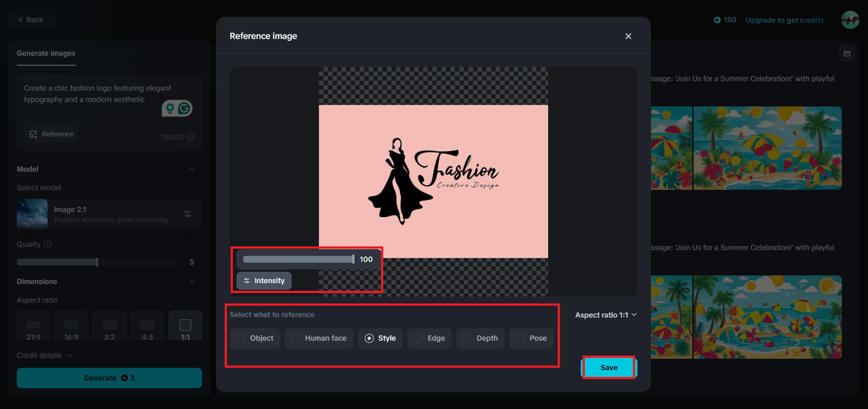Open model settings sliders icon

pos(188,214)
